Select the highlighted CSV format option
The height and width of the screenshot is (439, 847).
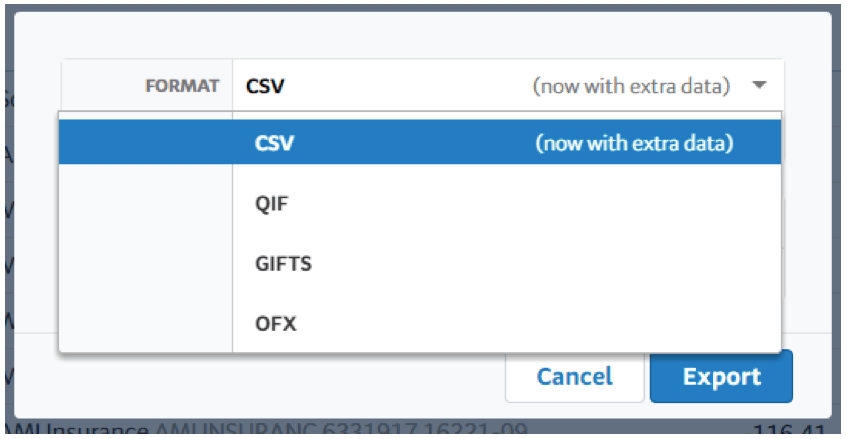pyautogui.click(x=420, y=143)
